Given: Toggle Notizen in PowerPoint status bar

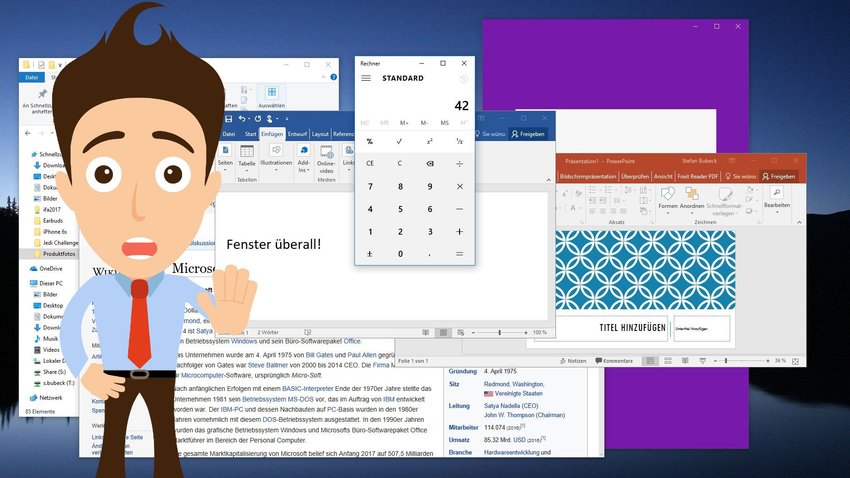Looking at the screenshot, I should point(573,360).
